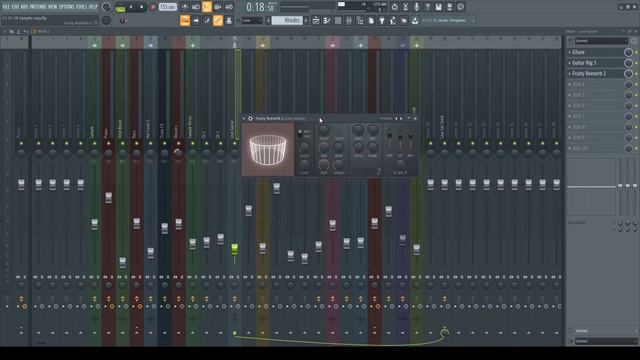The height and width of the screenshot is (360, 640).
Task: Open the PATTERNS menu
Action: click(38, 7)
